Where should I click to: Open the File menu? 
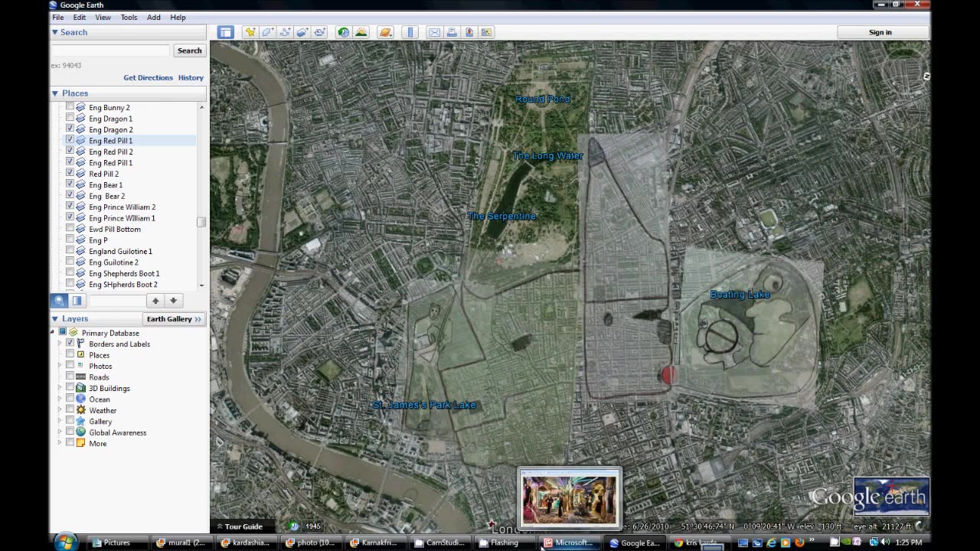58,17
